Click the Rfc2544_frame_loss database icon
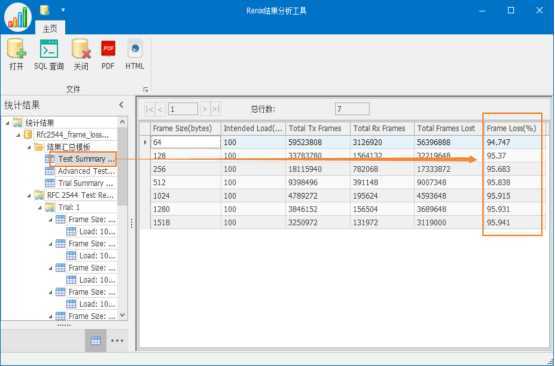The image size is (555, 366). point(28,135)
